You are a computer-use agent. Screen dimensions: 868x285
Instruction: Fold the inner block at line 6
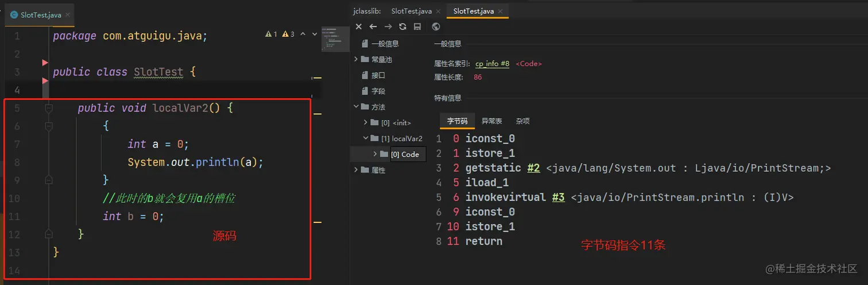pos(49,126)
